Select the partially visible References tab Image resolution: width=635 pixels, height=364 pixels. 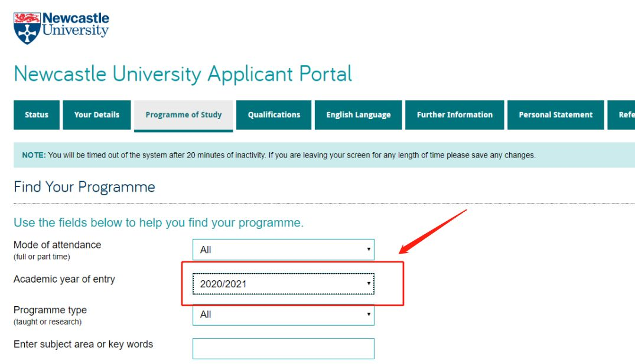point(621,115)
